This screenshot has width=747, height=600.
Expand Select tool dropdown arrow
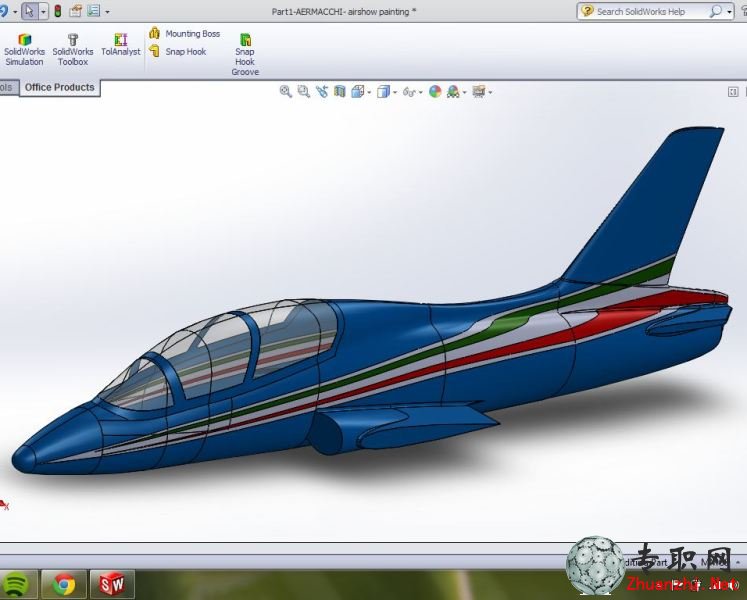[x=43, y=11]
